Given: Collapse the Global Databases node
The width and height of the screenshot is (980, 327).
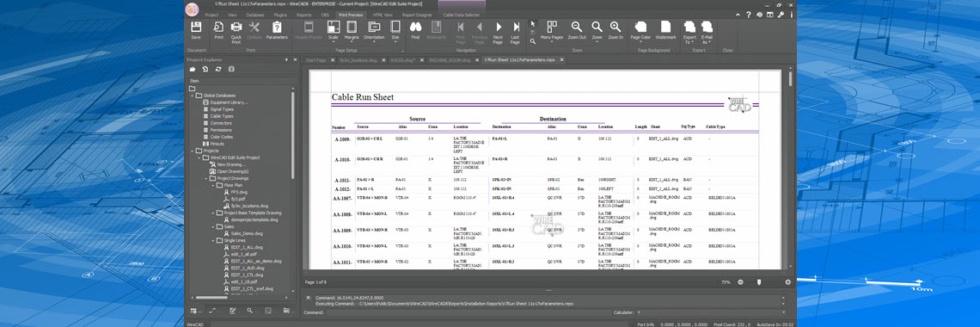Looking at the screenshot, I should (193, 96).
